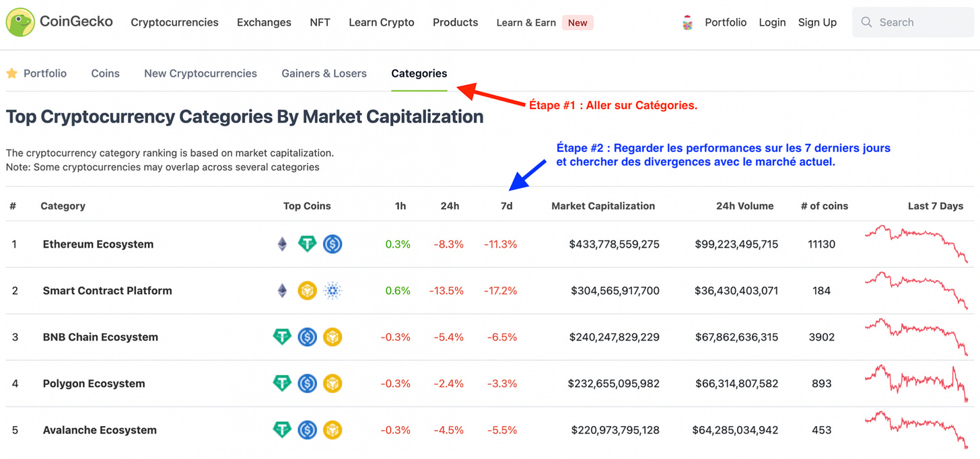Viewport: 980px width, 459px height.
Task: Click BNB icon in Polygon Ecosystem row
Action: click(332, 383)
